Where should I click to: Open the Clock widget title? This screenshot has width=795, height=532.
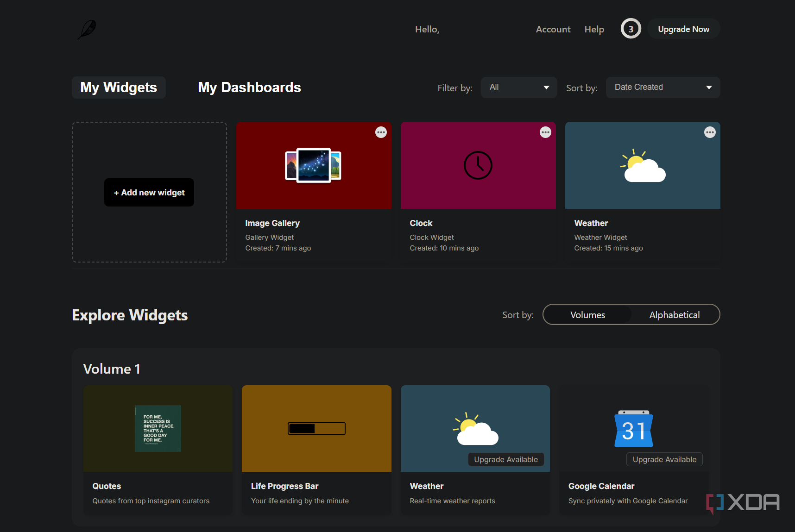tap(421, 223)
